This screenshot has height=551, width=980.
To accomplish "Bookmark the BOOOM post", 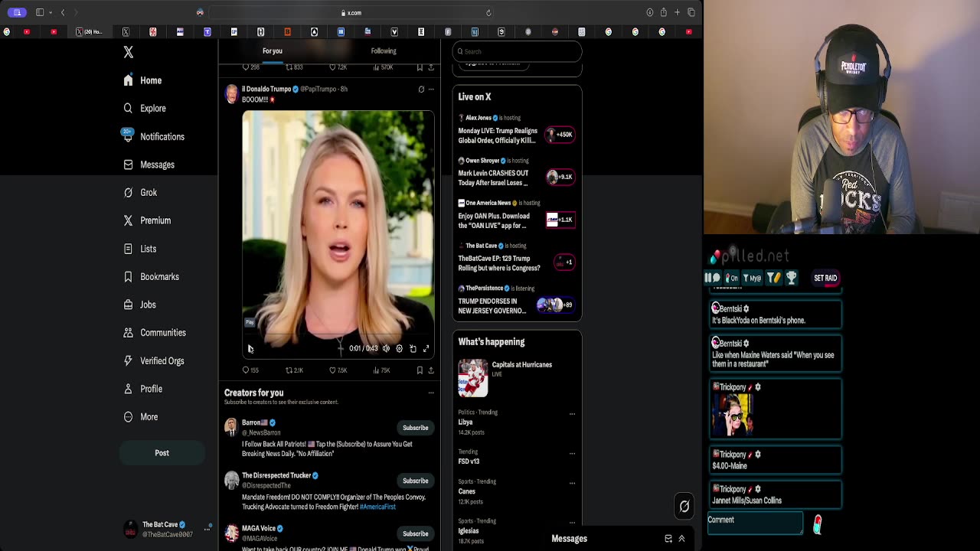I will (x=420, y=370).
